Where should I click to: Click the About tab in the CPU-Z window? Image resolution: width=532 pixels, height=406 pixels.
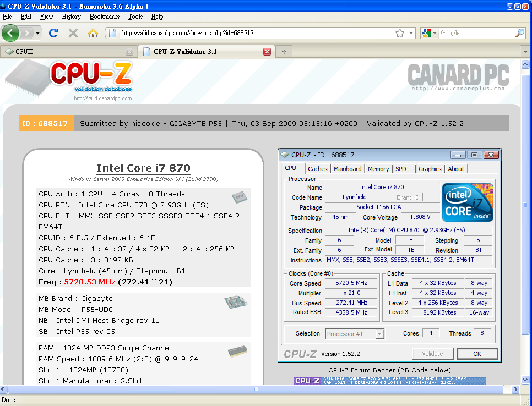click(455, 169)
